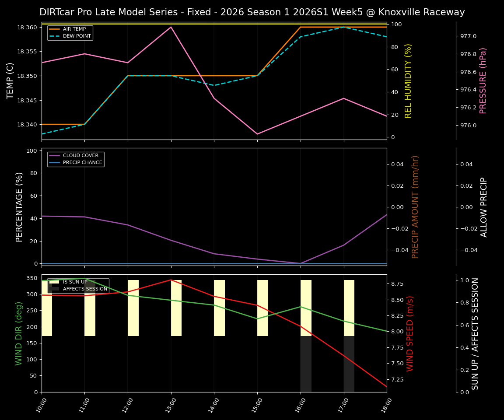This screenshot has width=504, height=420.
Task: Select the red WIND SPEED line maximum point
Action: 171,280
